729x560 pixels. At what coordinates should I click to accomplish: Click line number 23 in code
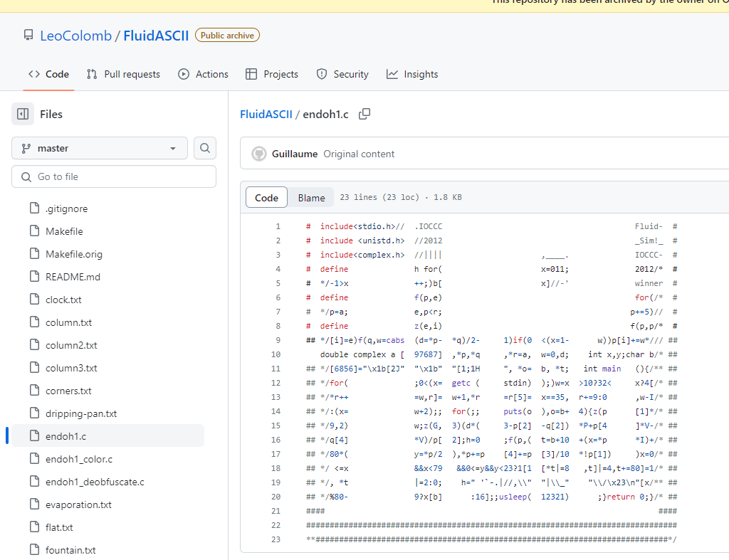click(x=276, y=539)
